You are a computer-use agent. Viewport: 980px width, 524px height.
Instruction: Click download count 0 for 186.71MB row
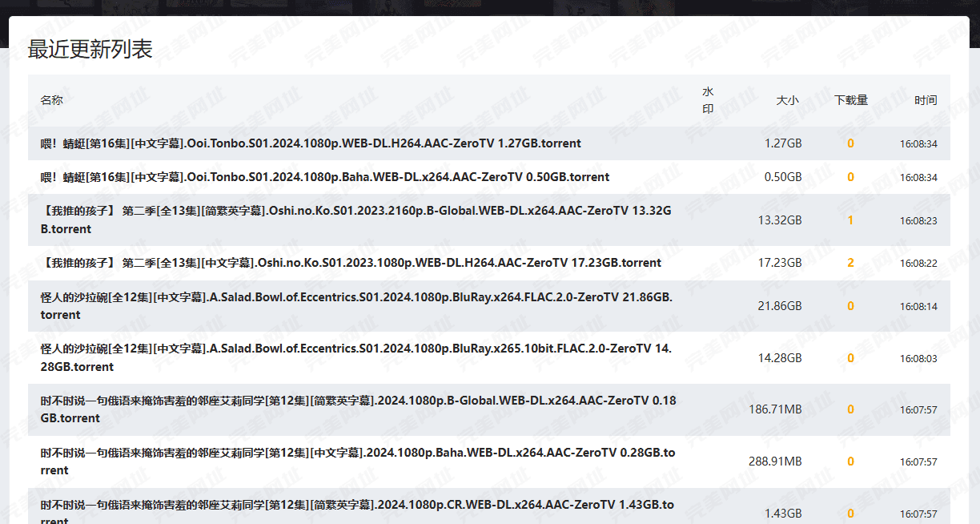850,409
